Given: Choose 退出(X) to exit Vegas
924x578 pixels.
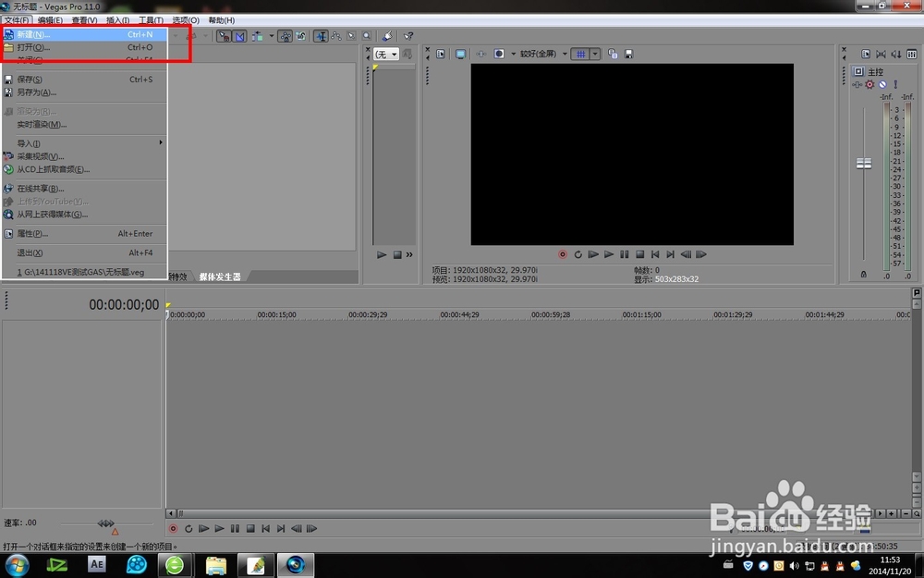Looking at the screenshot, I should [x=84, y=252].
